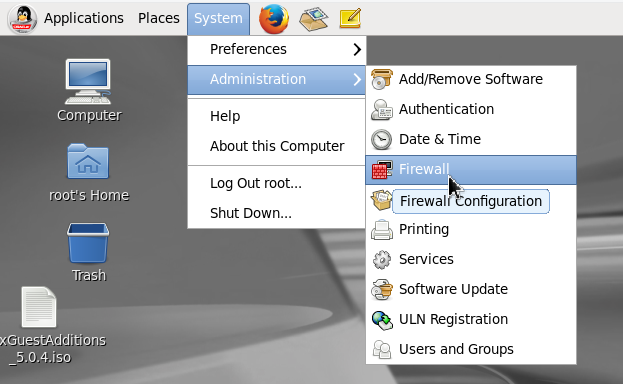Image resolution: width=623 pixels, height=384 pixels.
Task: Click the Authentication user card icon
Action: click(x=381, y=109)
